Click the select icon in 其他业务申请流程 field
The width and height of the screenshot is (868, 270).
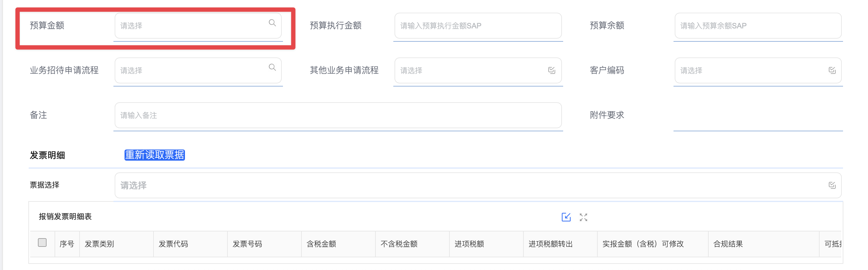[x=552, y=70]
